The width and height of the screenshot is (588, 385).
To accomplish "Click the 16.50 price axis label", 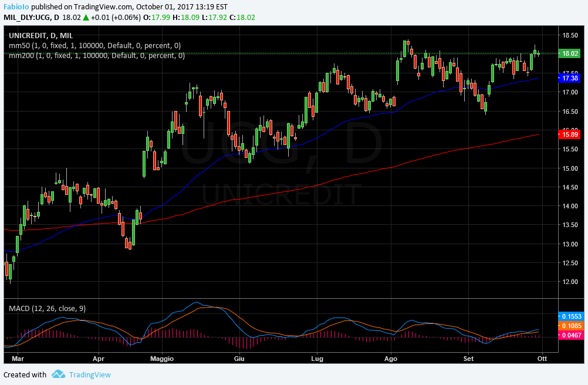I will [x=570, y=112].
